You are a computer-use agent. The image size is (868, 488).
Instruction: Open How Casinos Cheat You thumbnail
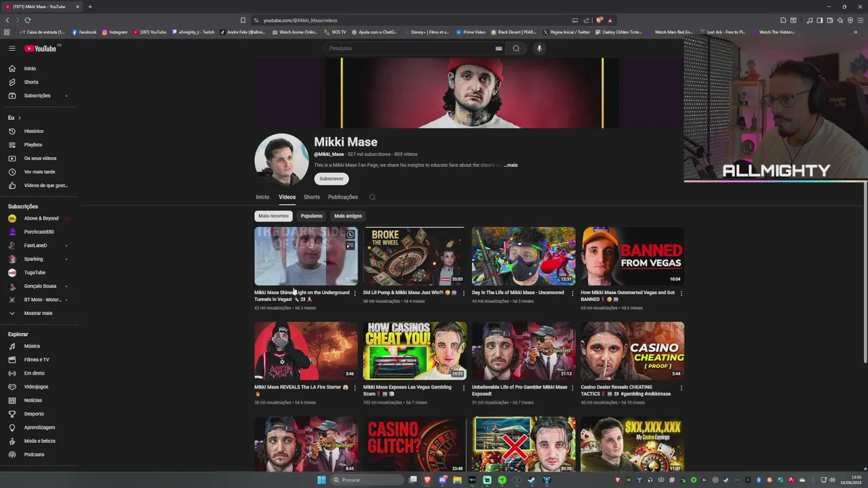[x=414, y=351]
